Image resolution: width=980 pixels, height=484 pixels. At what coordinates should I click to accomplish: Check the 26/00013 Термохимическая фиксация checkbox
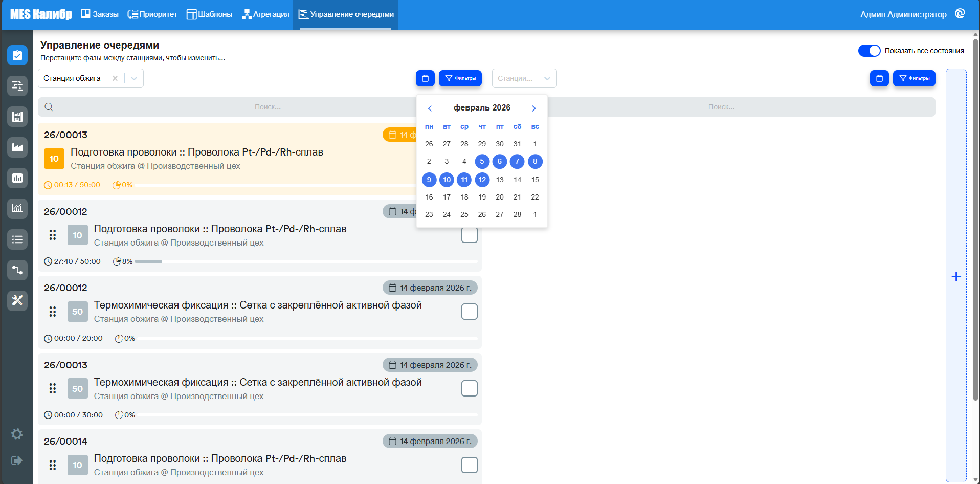(x=469, y=388)
